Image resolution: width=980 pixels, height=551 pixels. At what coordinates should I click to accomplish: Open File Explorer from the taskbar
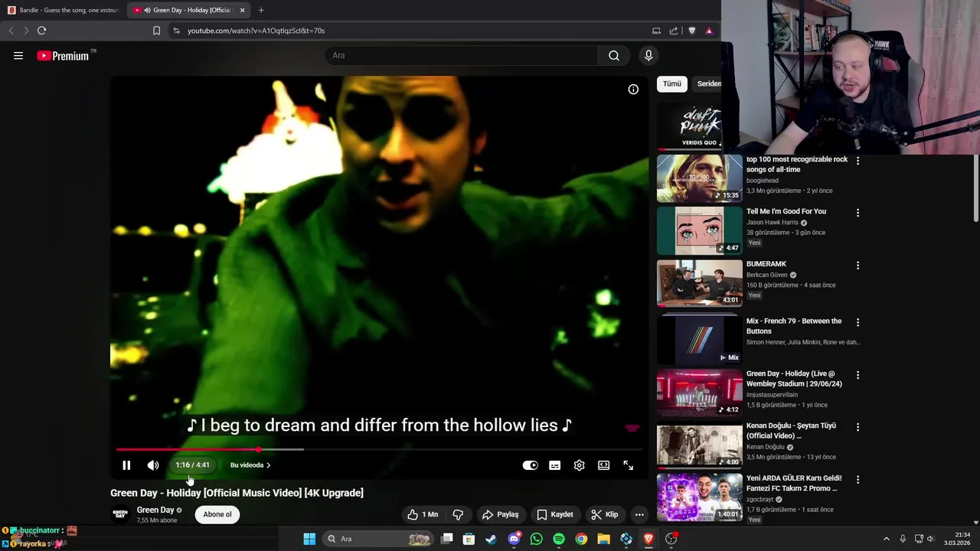603,539
